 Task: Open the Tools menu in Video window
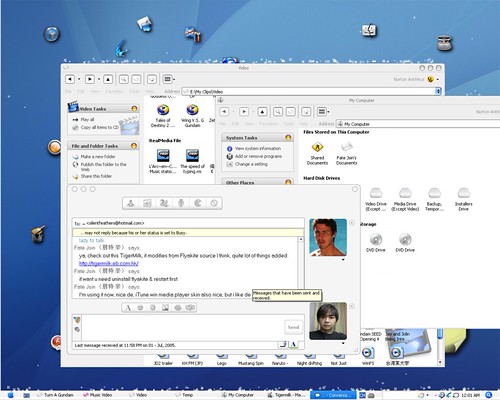point(134,91)
